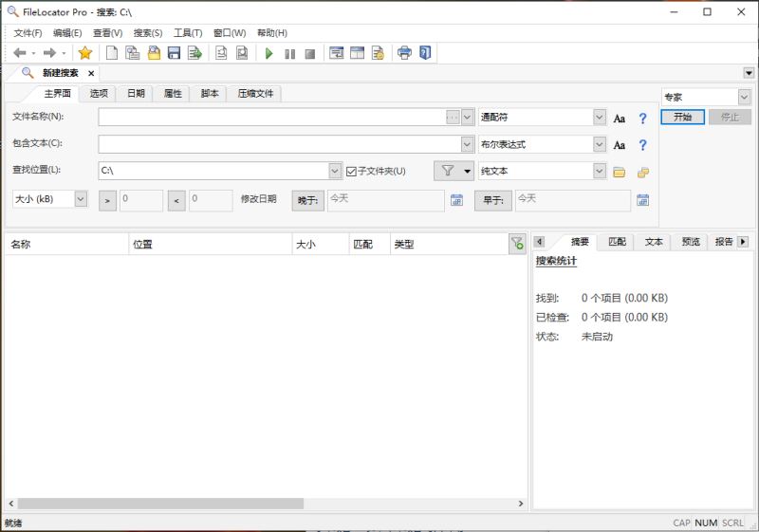The image size is (759, 532).
Task: Open the calendar picker for 晚于 date
Action: pyautogui.click(x=456, y=200)
